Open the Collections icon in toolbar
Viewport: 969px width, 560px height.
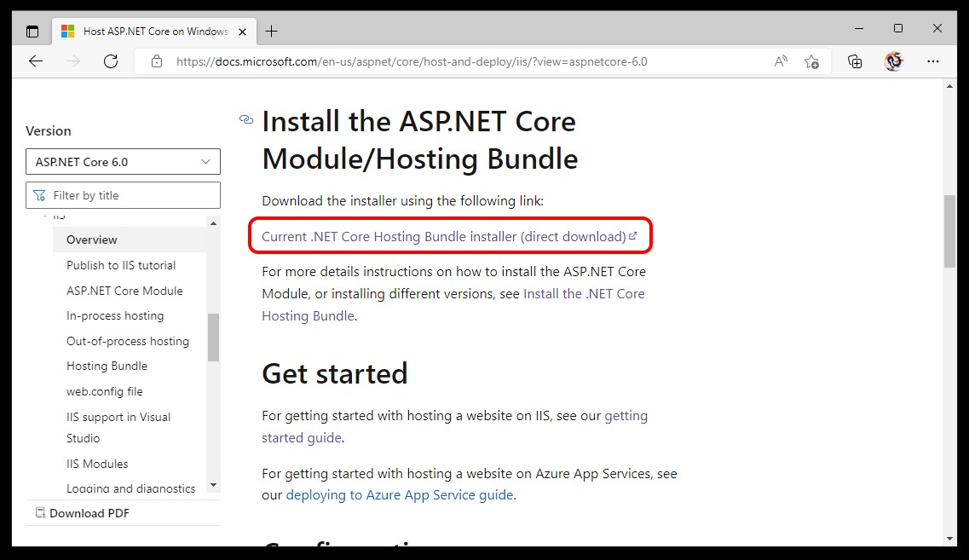coord(855,61)
